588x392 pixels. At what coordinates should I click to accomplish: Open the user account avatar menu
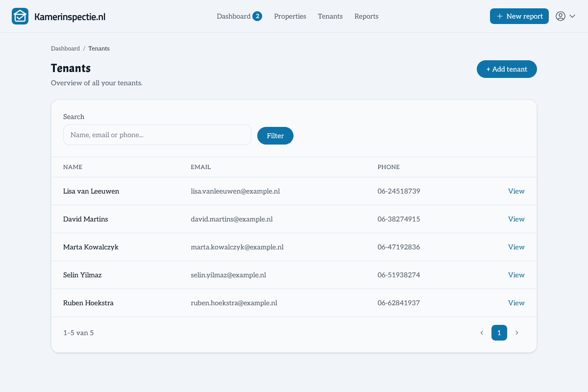point(561,16)
